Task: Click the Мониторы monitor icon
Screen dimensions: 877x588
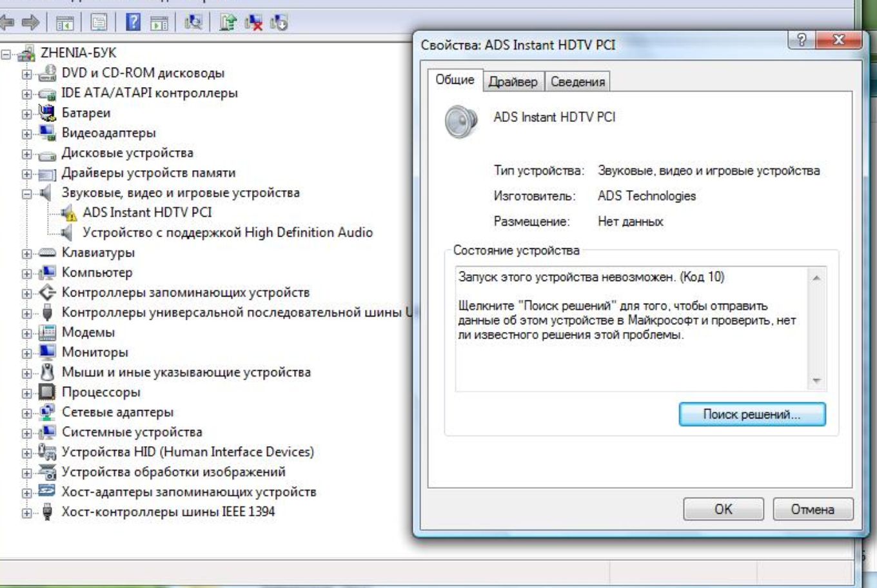Action: coord(47,353)
